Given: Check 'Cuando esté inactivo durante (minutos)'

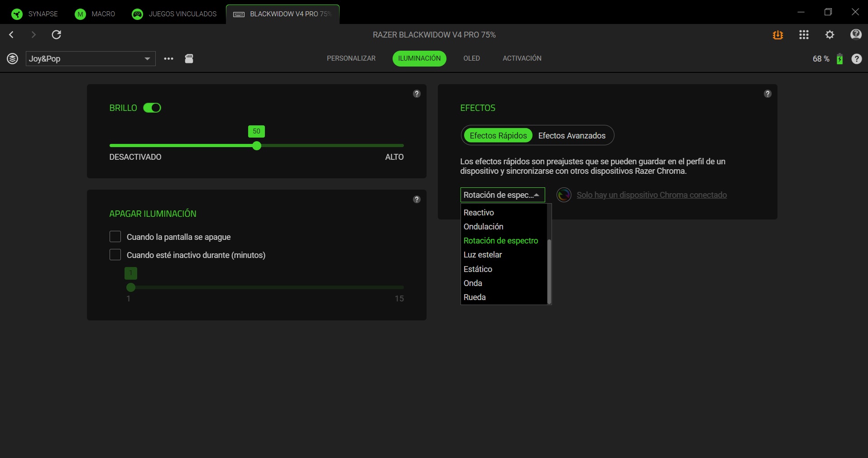Looking at the screenshot, I should point(115,255).
